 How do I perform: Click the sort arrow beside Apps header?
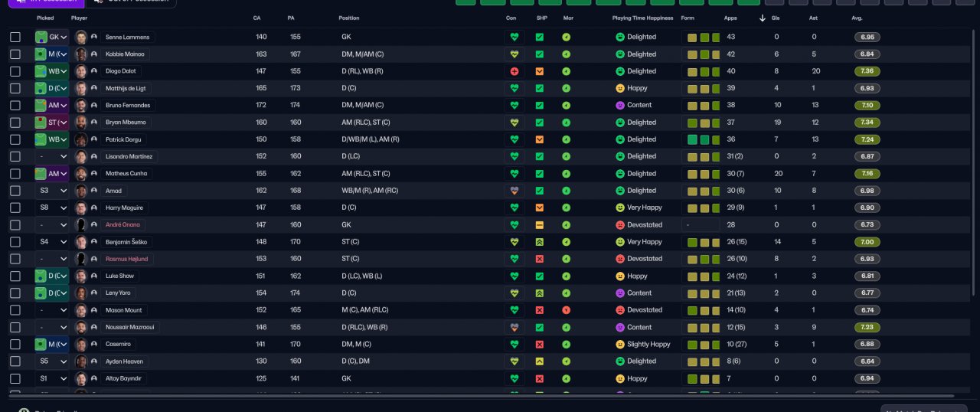click(763, 18)
